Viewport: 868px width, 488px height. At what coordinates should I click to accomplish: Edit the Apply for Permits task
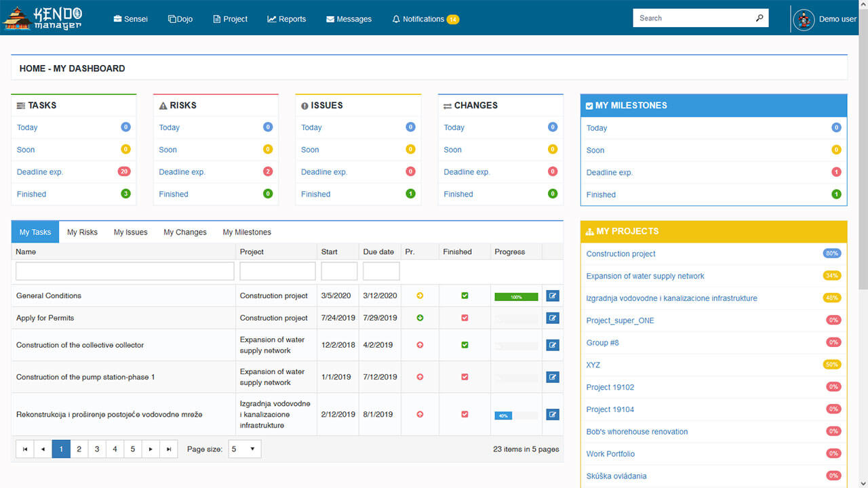coord(553,318)
